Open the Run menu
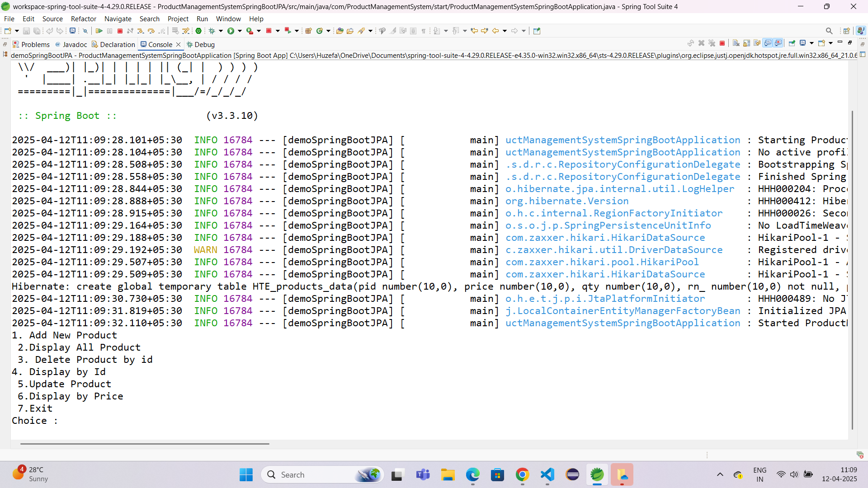 coord(202,19)
